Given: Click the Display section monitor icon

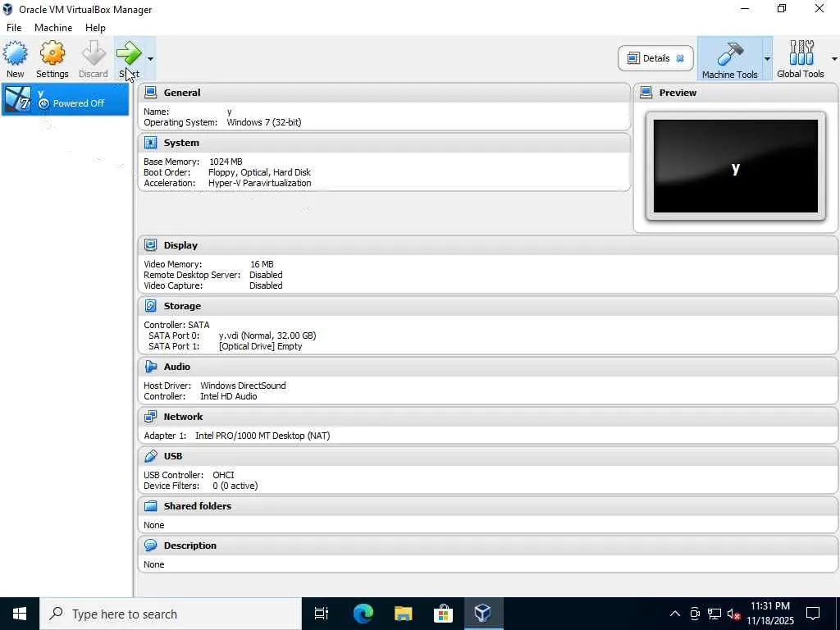Looking at the screenshot, I should 151,244.
